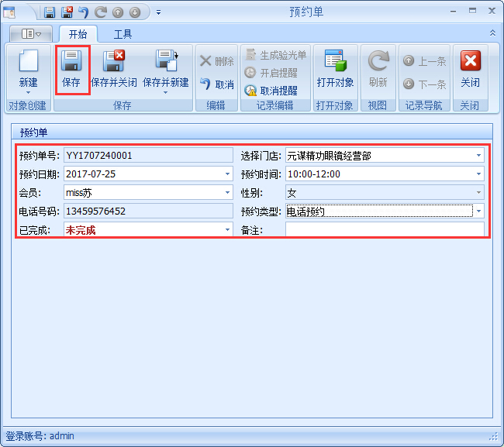Click the red Close (关闭) ribbon icon
504x447 pixels.
pyautogui.click(x=470, y=62)
